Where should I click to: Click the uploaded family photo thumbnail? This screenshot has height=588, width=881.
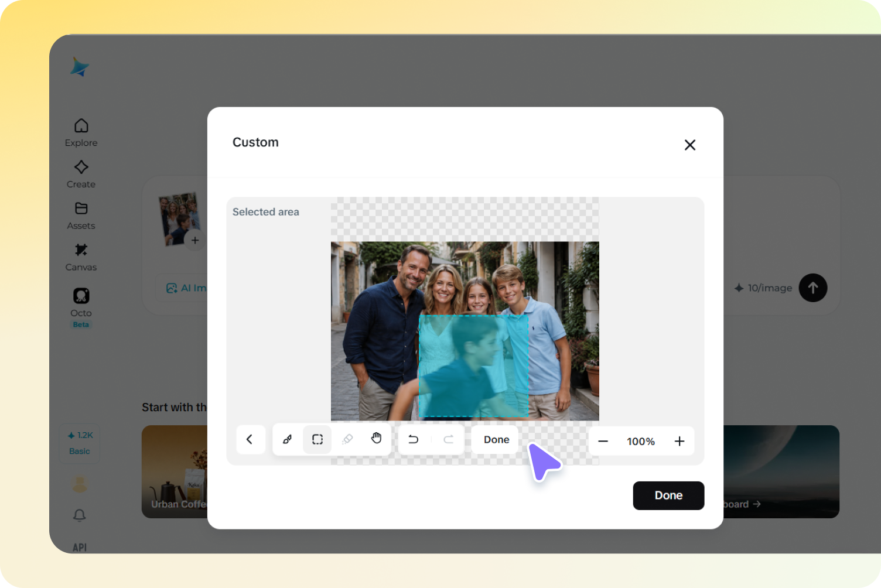pos(179,218)
